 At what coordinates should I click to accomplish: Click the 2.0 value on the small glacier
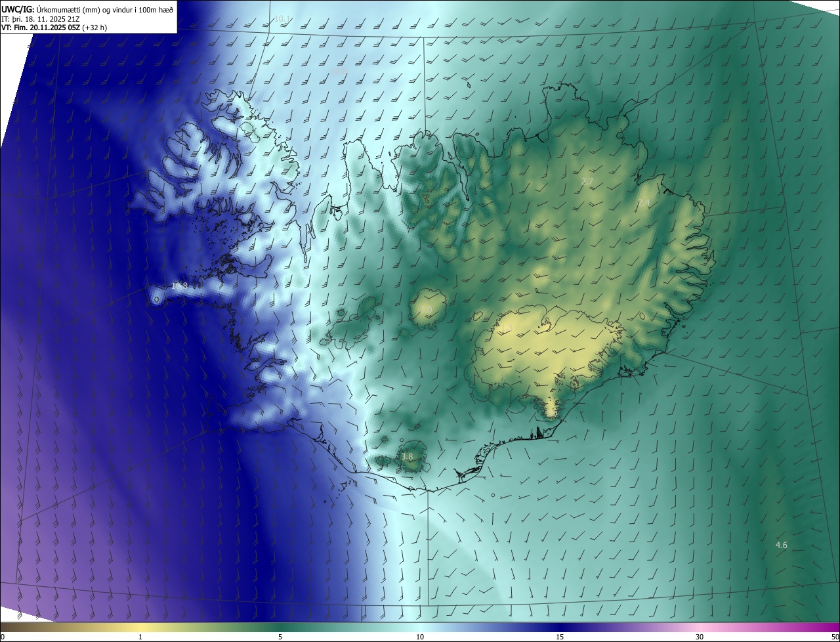point(426,309)
